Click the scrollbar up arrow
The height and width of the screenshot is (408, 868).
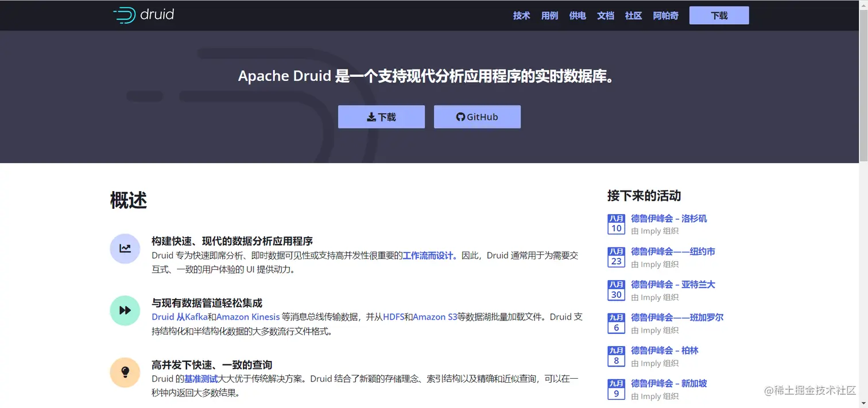click(x=863, y=5)
